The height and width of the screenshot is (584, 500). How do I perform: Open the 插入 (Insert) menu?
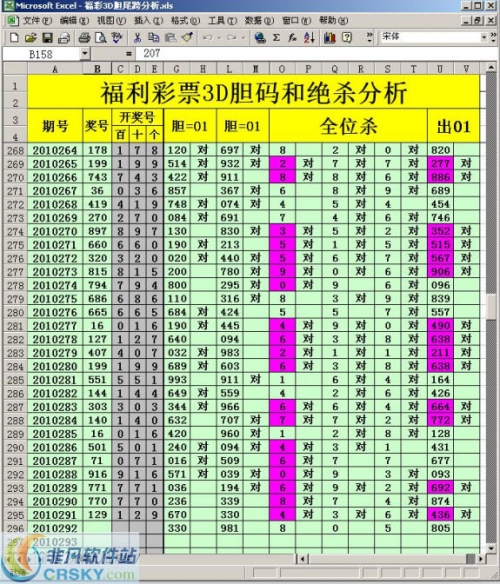click(149, 20)
